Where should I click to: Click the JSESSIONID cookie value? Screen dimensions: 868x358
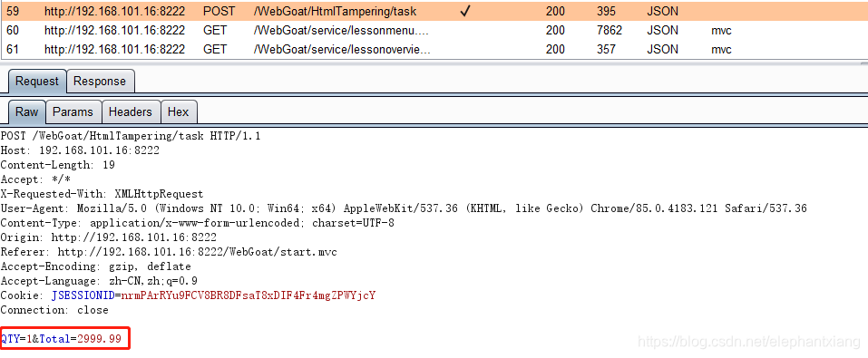click(x=248, y=295)
